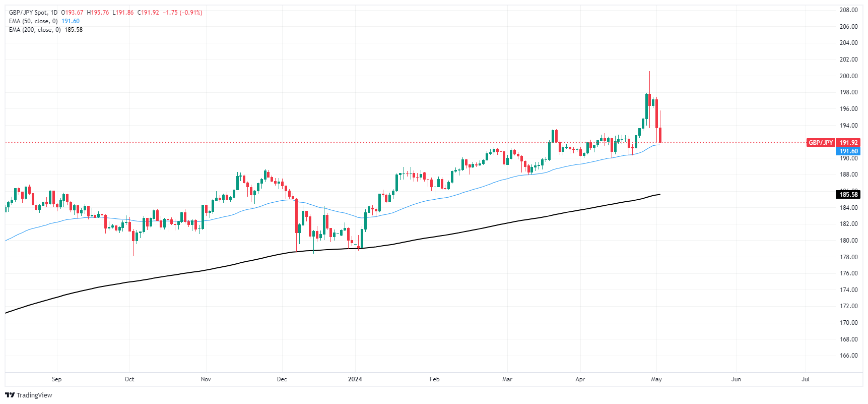Select the EMA (200, close, 0) legend
This screenshot has height=404, width=868.
(35, 30)
